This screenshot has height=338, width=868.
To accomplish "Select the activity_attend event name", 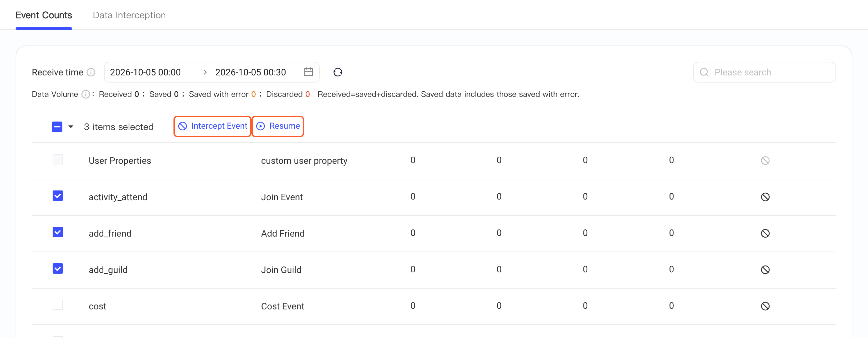I will click(118, 197).
